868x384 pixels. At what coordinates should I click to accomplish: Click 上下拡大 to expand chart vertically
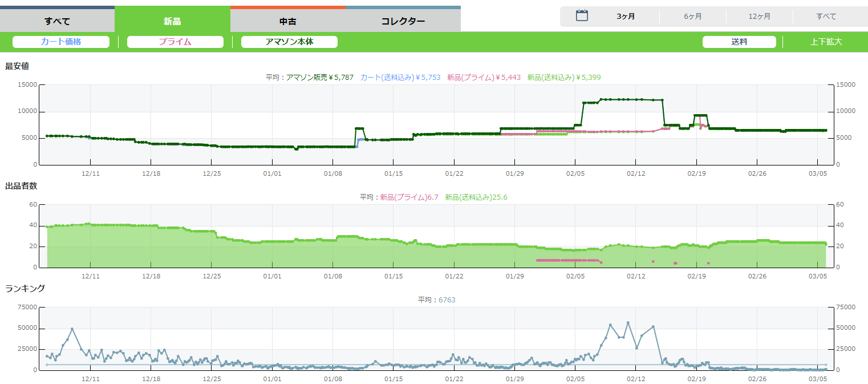pyautogui.click(x=826, y=42)
